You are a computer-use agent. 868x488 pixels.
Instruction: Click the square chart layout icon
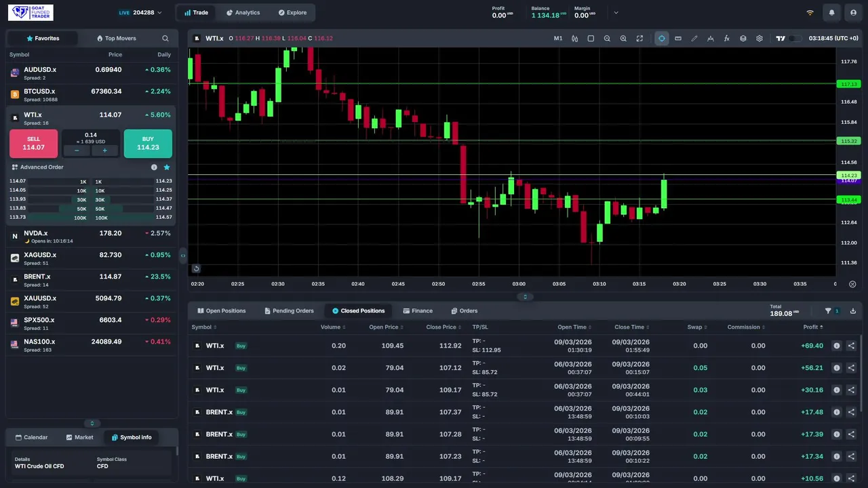(591, 39)
